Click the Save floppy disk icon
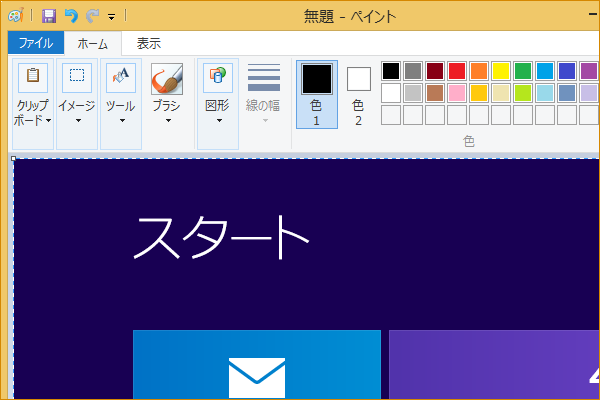 (x=49, y=16)
